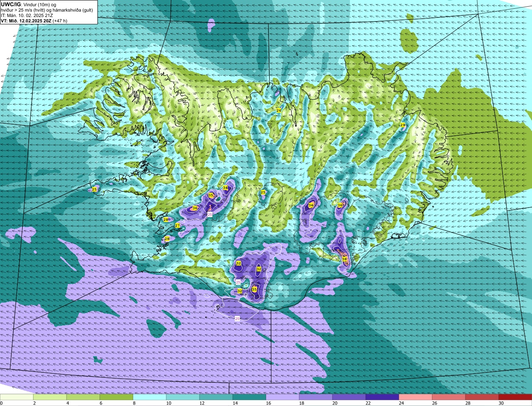Click the yellow 26 gust label in the north
The height and width of the screenshot is (406, 532).
coord(279,110)
